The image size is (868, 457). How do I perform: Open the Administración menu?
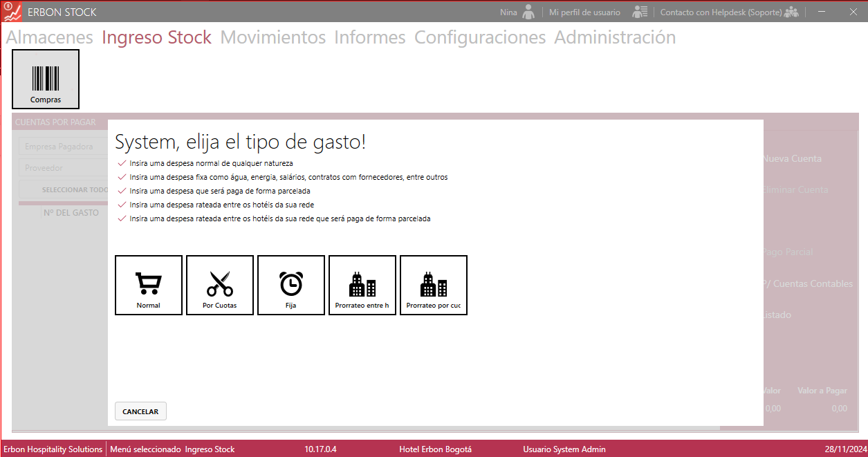coord(614,37)
